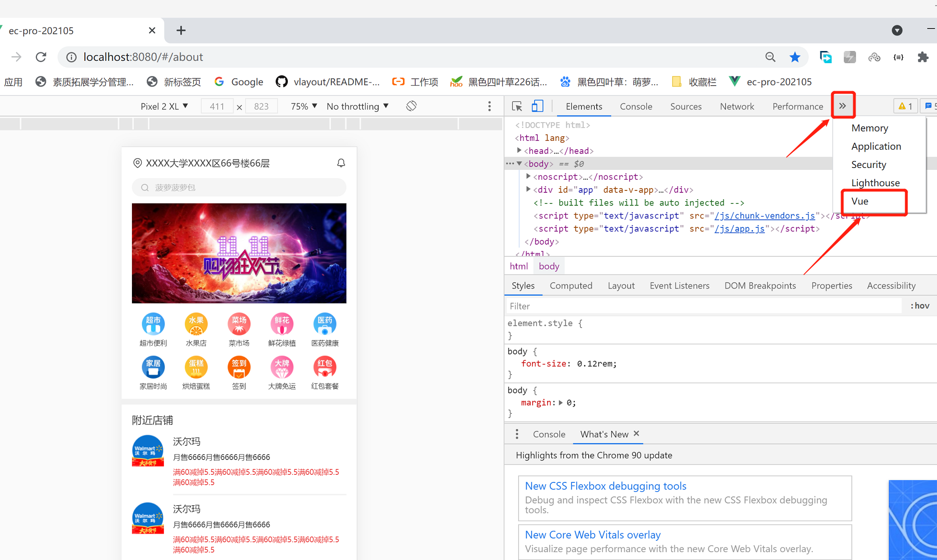This screenshot has height=560, width=937.
Task: Switch to the Network tab
Action: [737, 106]
